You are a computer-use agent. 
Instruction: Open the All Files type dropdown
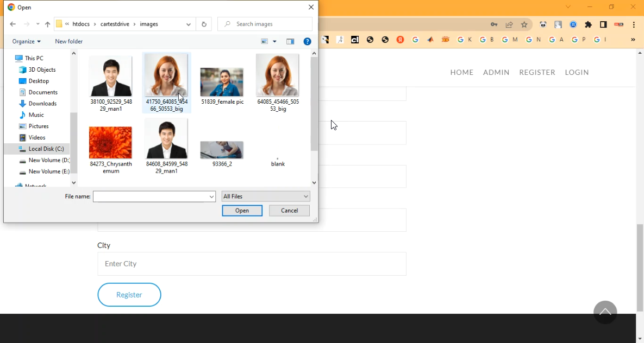266,196
